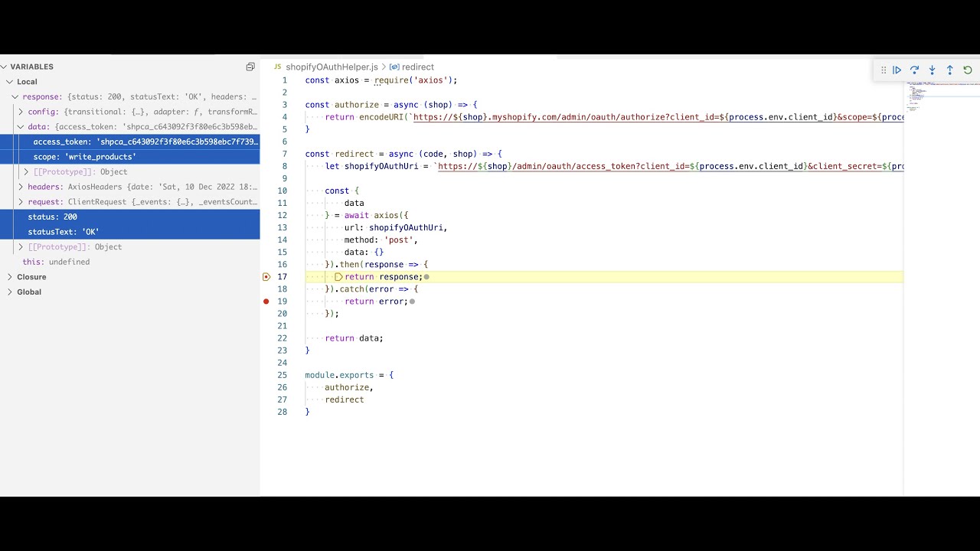The width and height of the screenshot is (980, 551).
Task: Expand the config property
Action: [x=21, y=112]
